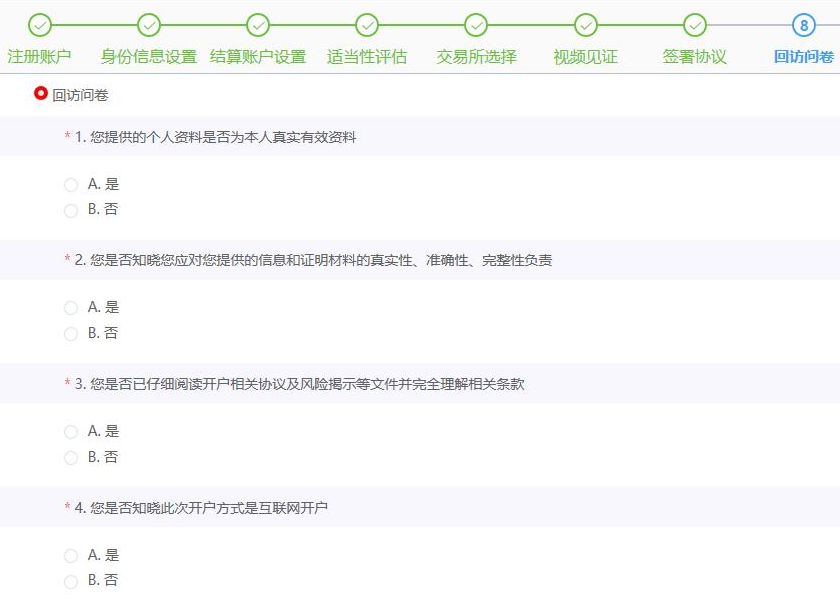The image size is (840, 602).
Task: Select the 视频见证 step label
Action: click(586, 56)
